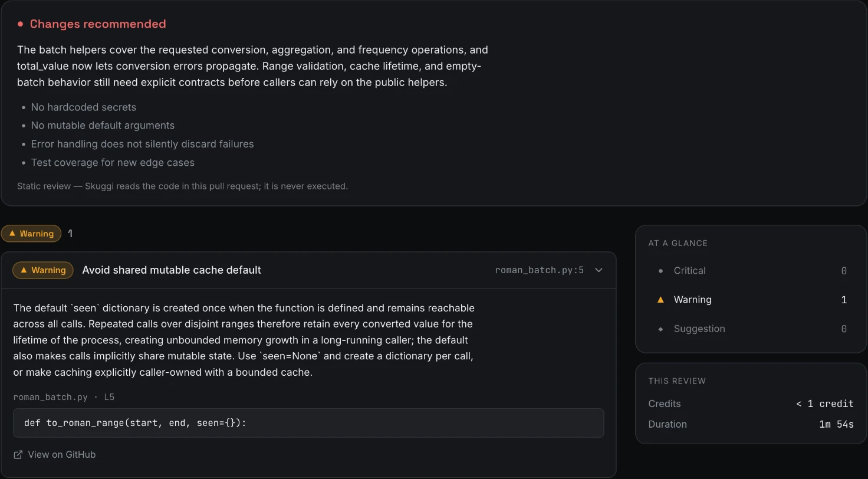Select the Warning label in At a Glance

pos(692,300)
